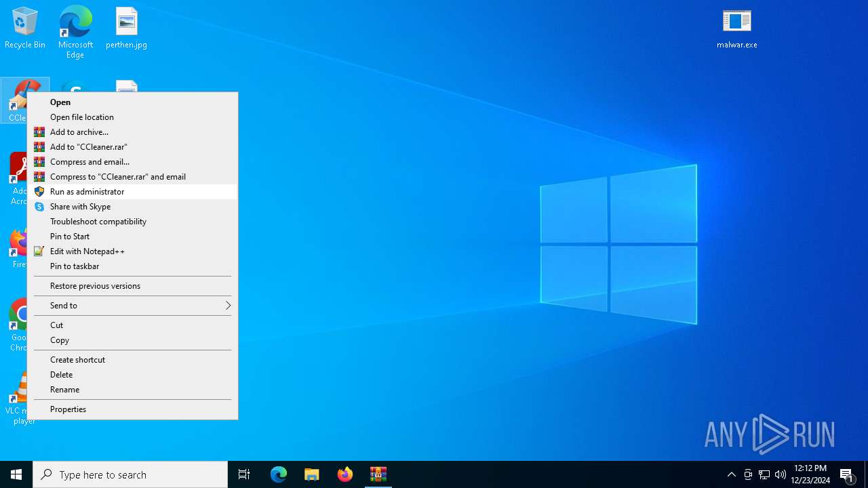This screenshot has height=488, width=868.
Task: Click the WinRAR icon beside Add to archive
Action: pos(39,132)
